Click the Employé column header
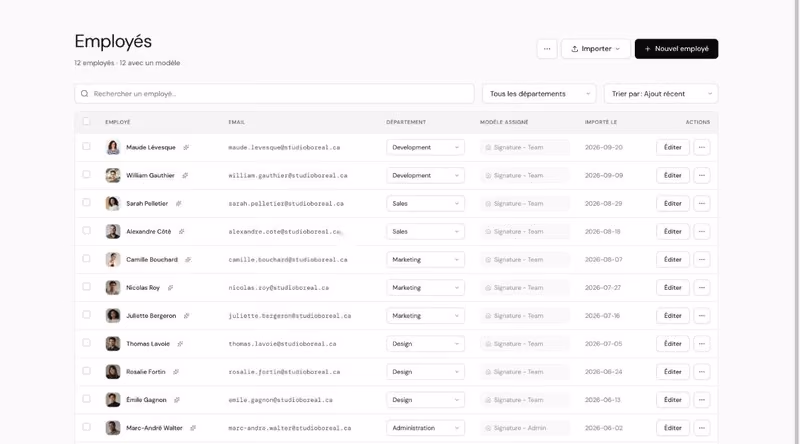 (x=118, y=122)
